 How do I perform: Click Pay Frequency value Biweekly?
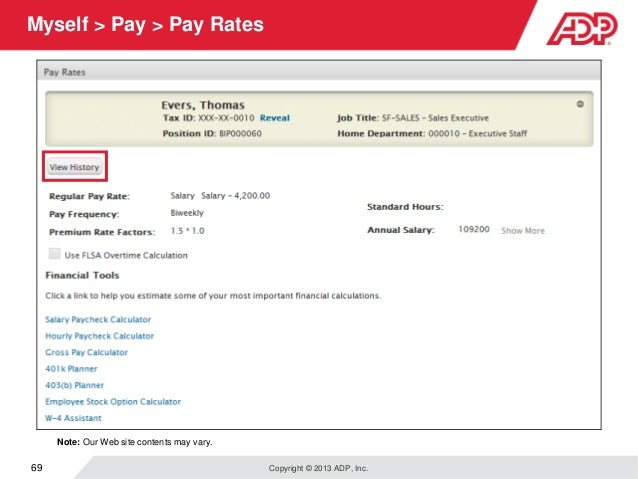pyautogui.click(x=187, y=213)
